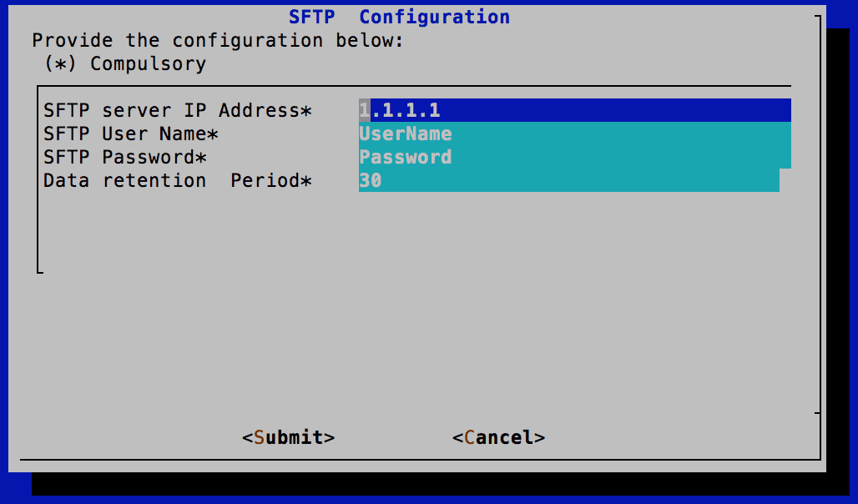Image resolution: width=858 pixels, height=504 pixels.
Task: Click the IP address value 1.1.1.1
Action: point(399,109)
